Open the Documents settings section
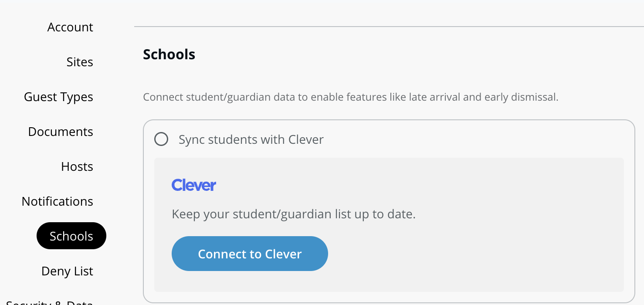 tap(60, 132)
